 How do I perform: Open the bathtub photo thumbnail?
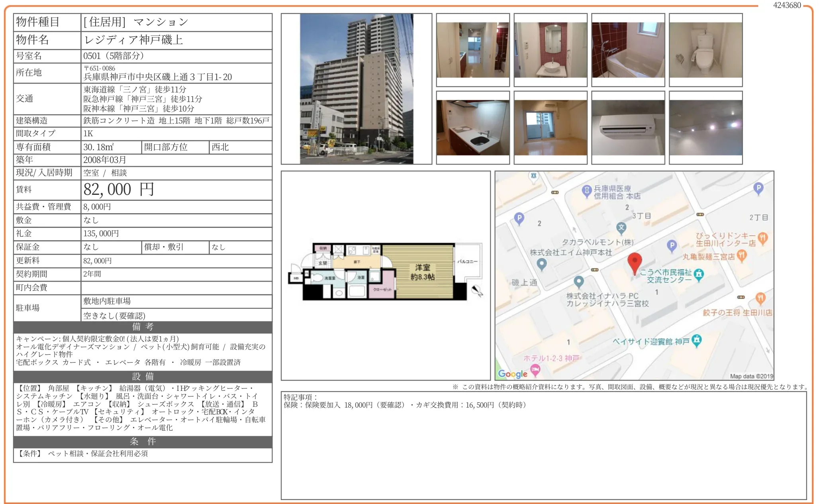pos(628,50)
